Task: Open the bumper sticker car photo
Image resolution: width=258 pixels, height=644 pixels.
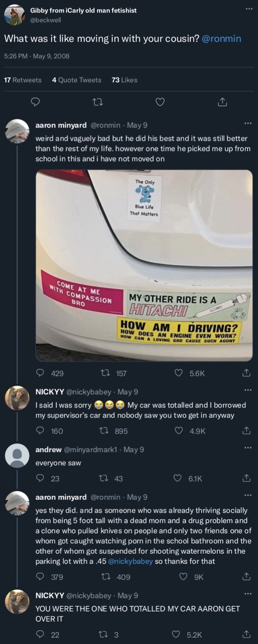Action: point(144,265)
